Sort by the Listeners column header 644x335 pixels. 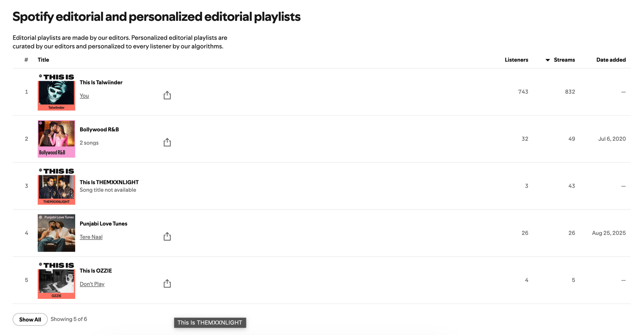tap(516, 60)
